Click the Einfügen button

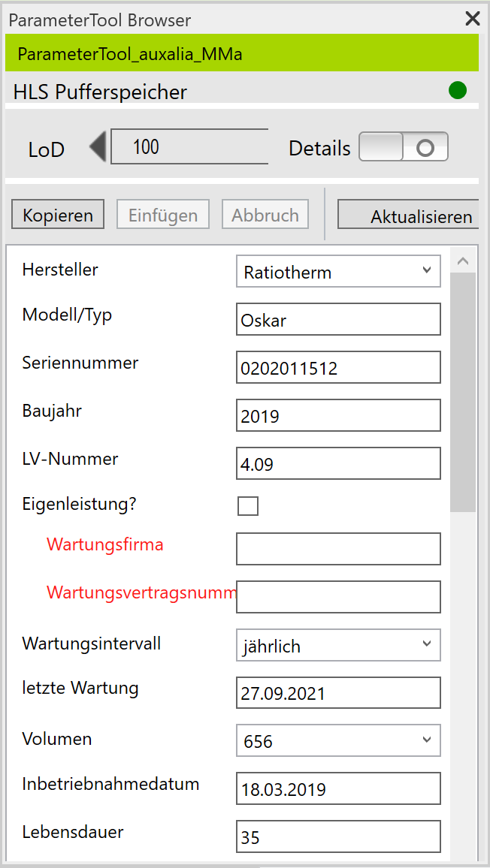162,215
